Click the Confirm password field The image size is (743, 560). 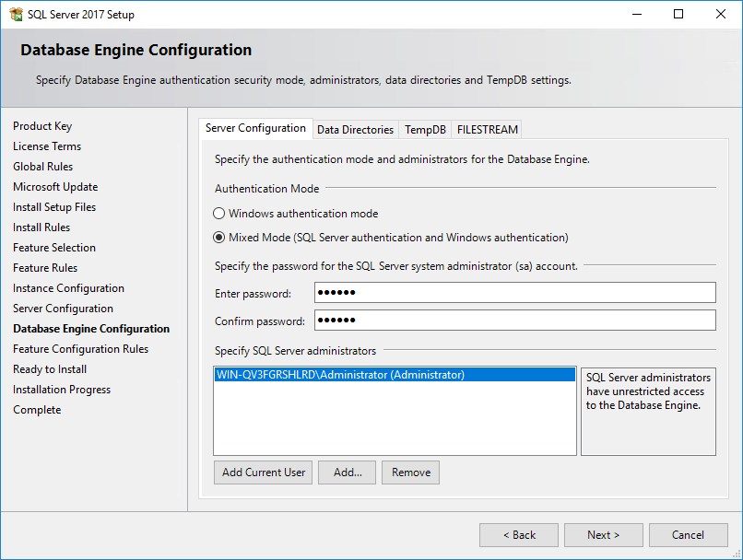pos(515,321)
